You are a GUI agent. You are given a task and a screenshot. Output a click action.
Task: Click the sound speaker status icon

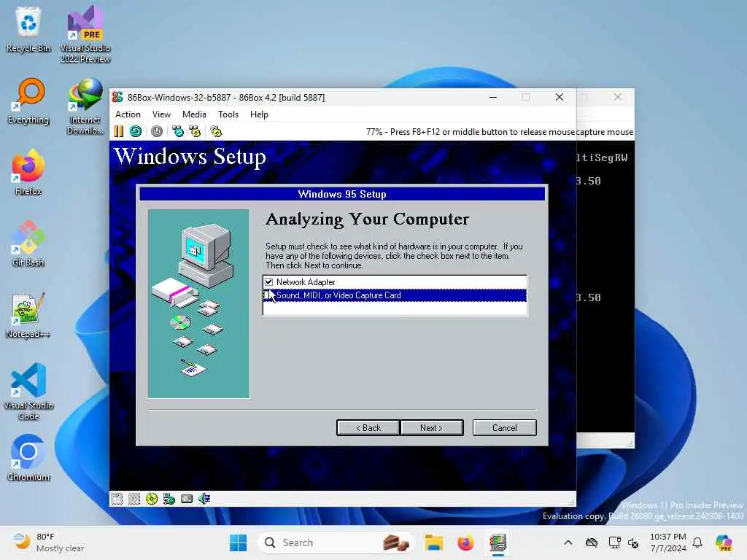pos(204,499)
